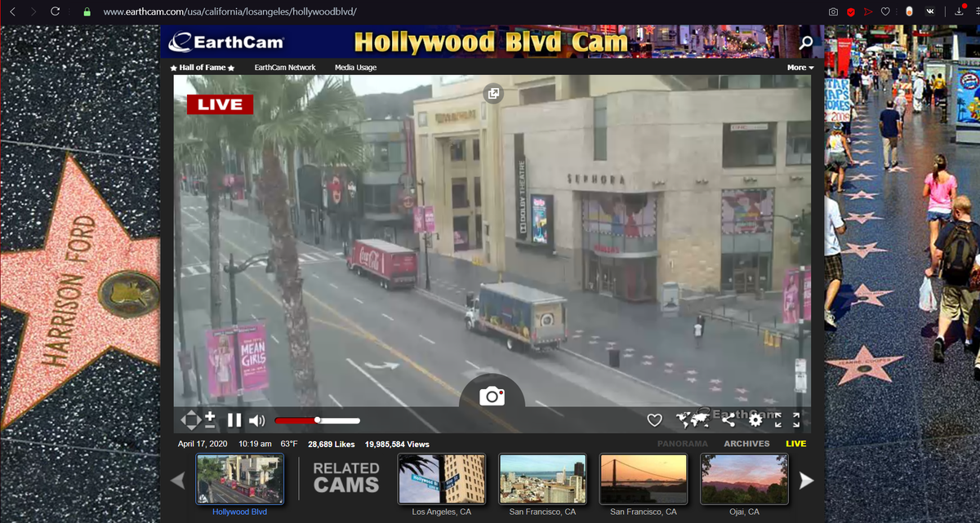Bookmark page with toolbar heart icon

point(885,12)
